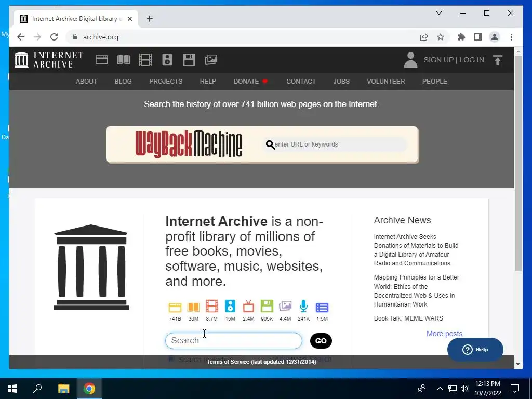This screenshot has width=532, height=399.
Task: Open the Images icon in top bar
Action: click(x=211, y=60)
